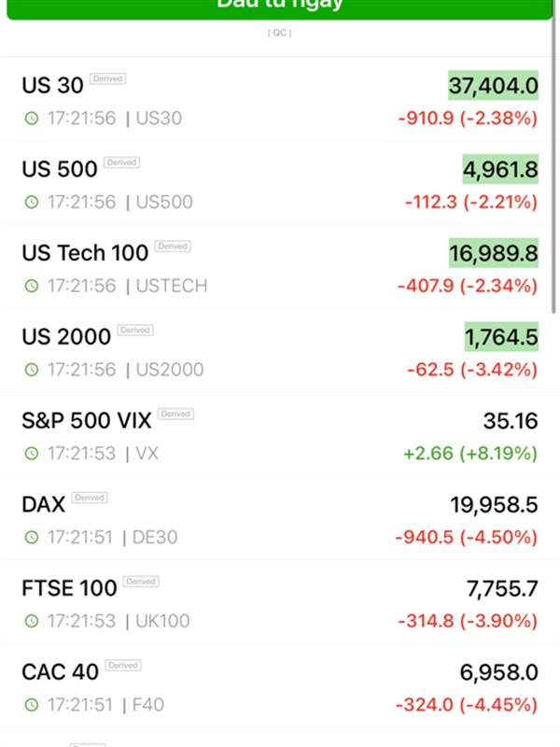
Task: Click the clock icon under US Tech 100
Action: tap(32, 286)
